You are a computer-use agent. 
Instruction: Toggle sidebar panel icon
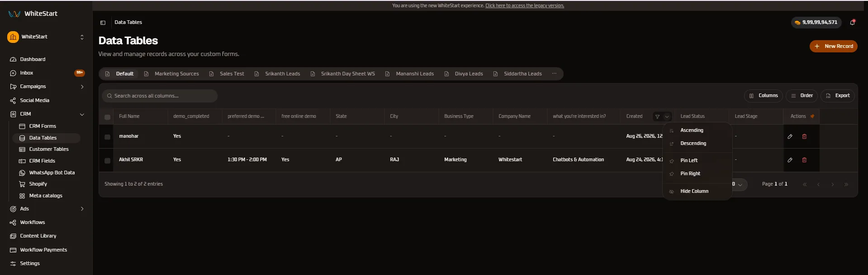point(103,23)
